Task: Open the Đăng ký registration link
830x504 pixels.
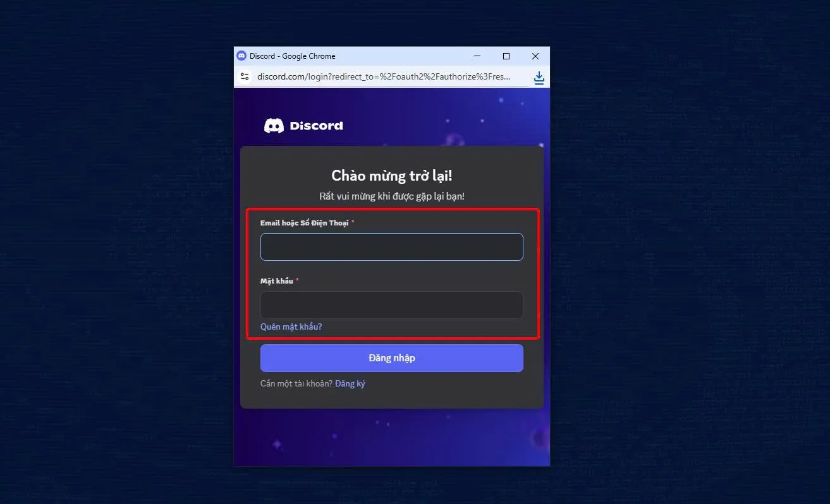Action: tap(350, 383)
